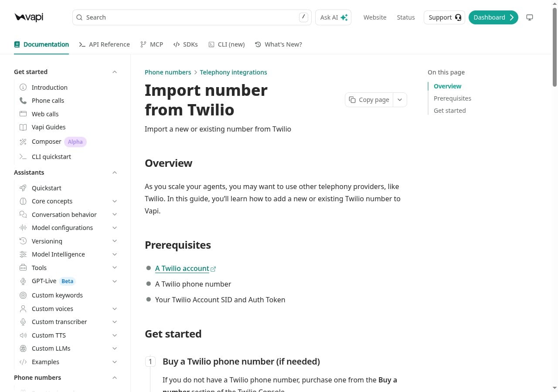Collapse the Phone numbers sidebar section
Screen dimensions: 558x392
coord(115,378)
